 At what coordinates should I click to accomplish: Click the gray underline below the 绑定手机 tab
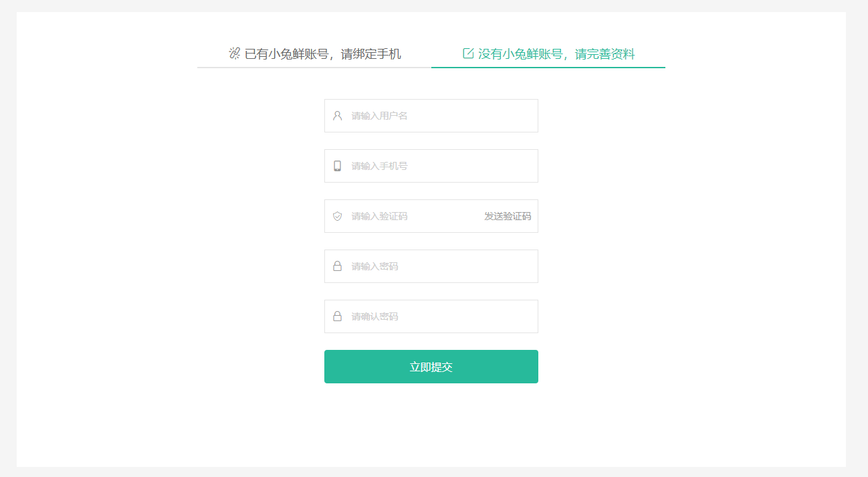coord(314,68)
